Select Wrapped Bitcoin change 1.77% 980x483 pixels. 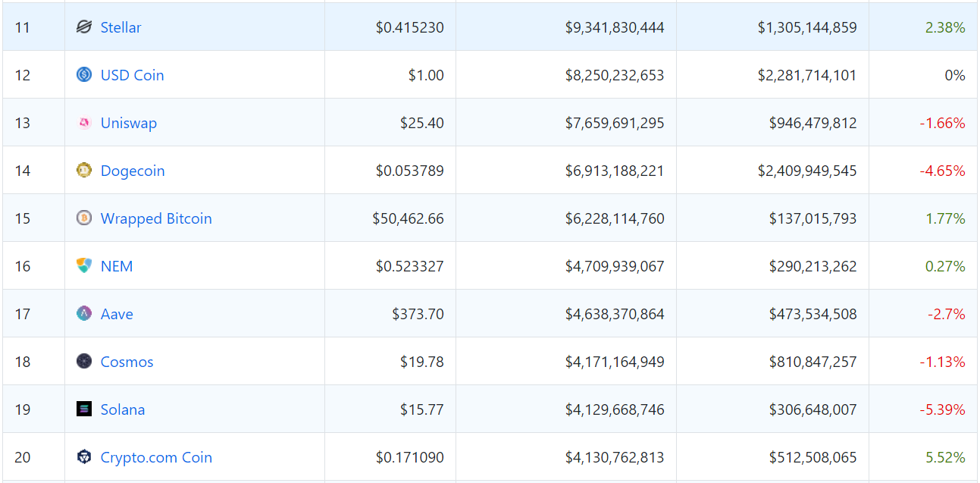(945, 218)
